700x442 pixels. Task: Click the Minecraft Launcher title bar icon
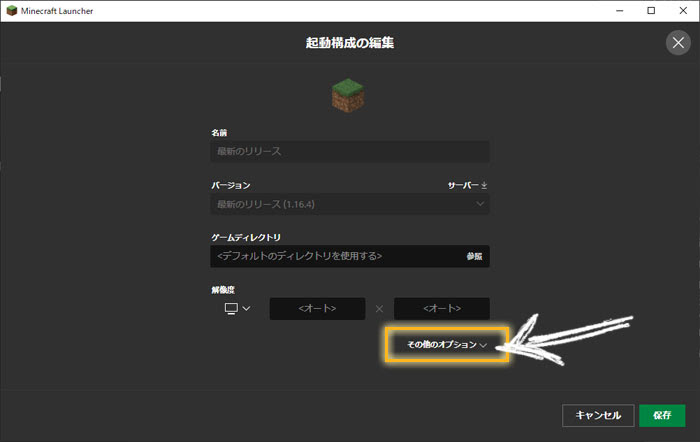click(12, 11)
